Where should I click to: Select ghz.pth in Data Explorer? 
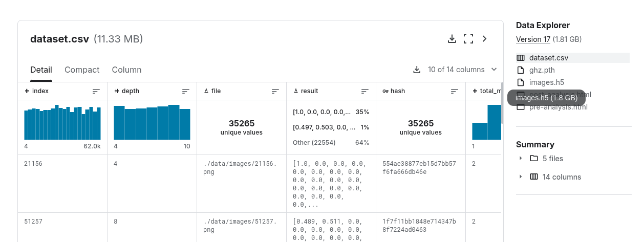pyautogui.click(x=542, y=70)
